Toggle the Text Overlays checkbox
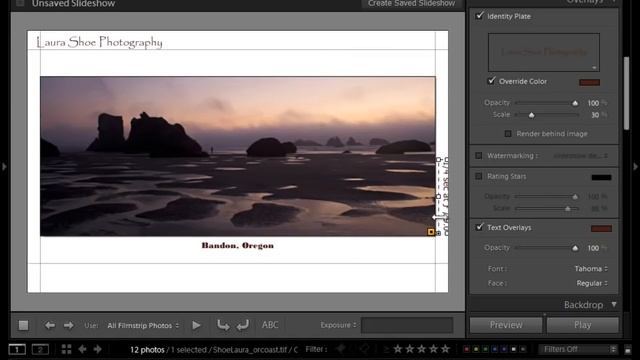This screenshot has width=640, height=360. 480,227
